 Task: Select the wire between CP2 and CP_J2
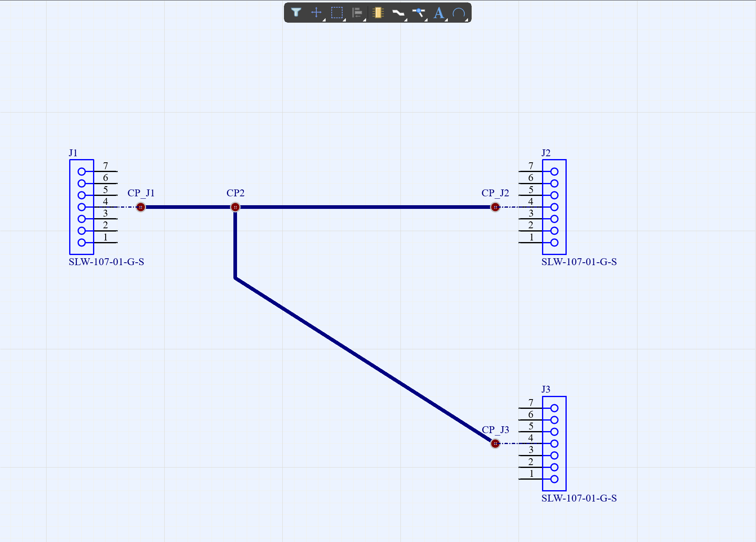[x=364, y=207]
